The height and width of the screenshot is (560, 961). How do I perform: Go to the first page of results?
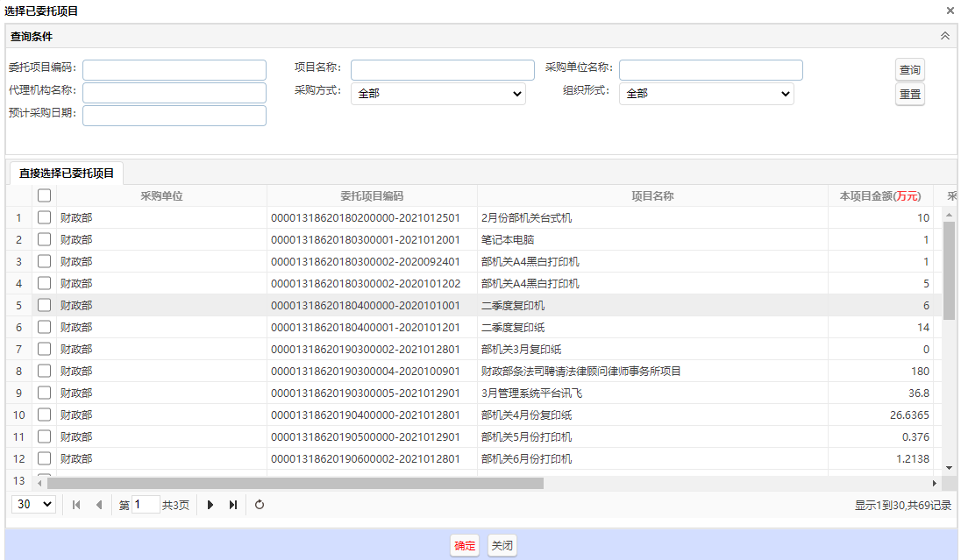click(76, 505)
